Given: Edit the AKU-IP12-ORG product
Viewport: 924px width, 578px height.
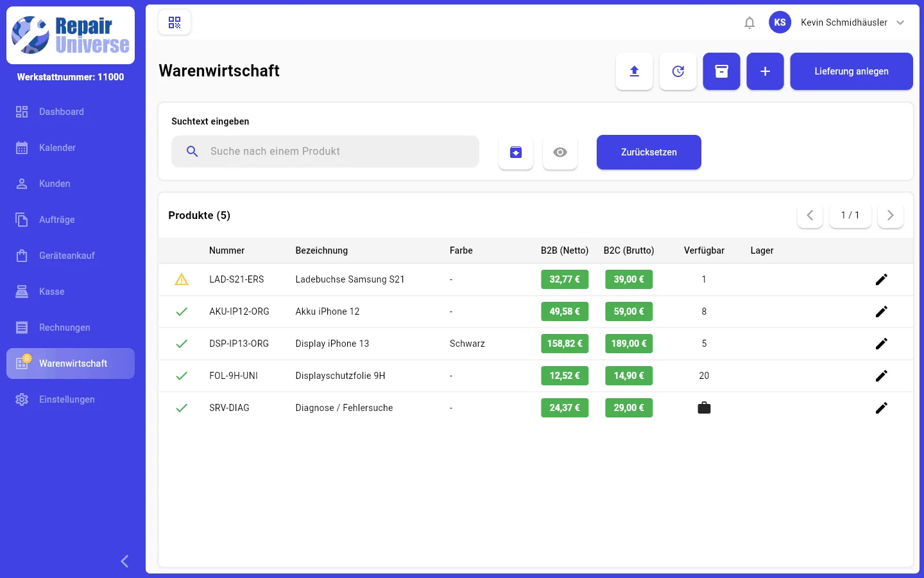Looking at the screenshot, I should click(x=882, y=311).
